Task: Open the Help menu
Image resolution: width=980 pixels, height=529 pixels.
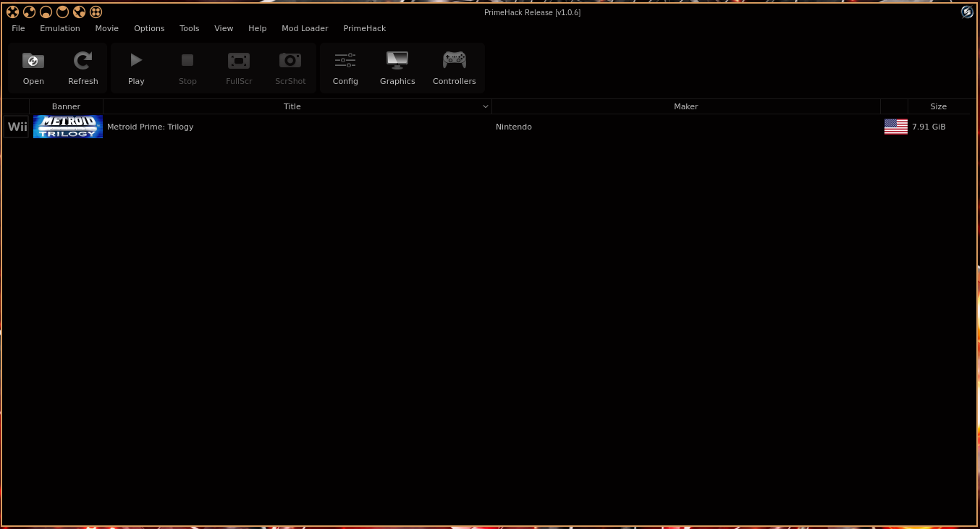Action: (x=258, y=28)
